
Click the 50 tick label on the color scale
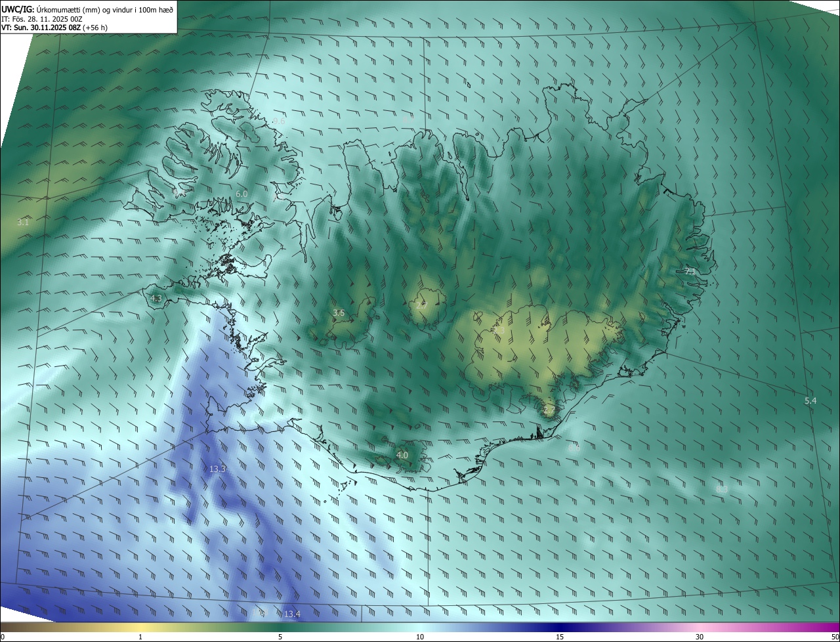pos(835,637)
